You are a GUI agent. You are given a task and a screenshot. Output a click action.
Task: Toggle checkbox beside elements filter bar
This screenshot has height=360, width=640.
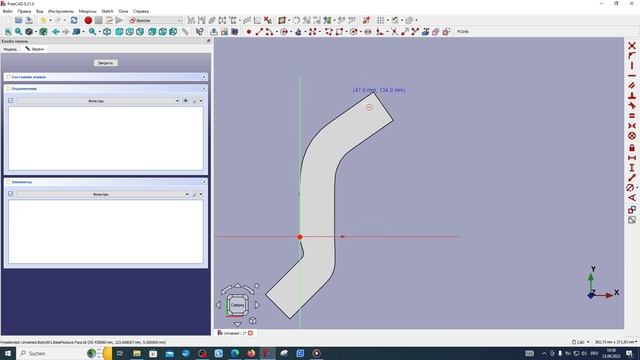coord(11,194)
